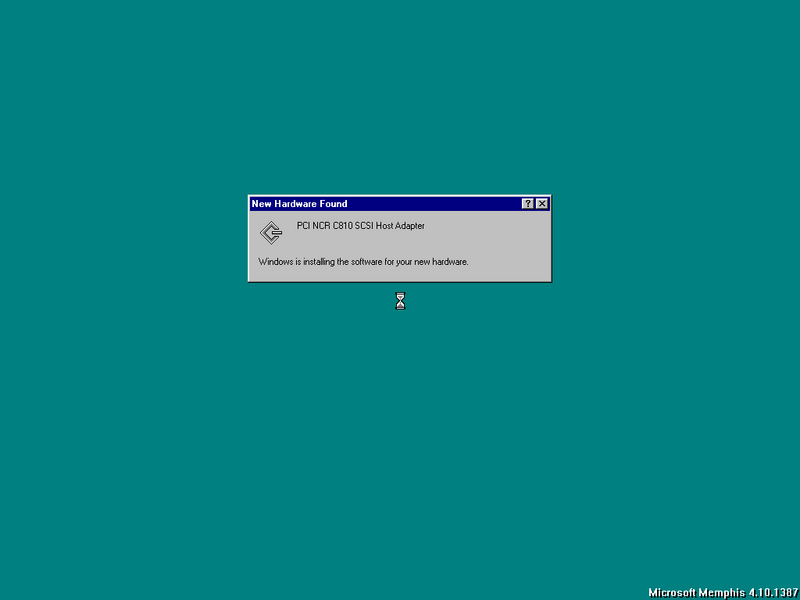Click 'PCI NCR C810 SCSI Host Adapter' text

point(361,226)
